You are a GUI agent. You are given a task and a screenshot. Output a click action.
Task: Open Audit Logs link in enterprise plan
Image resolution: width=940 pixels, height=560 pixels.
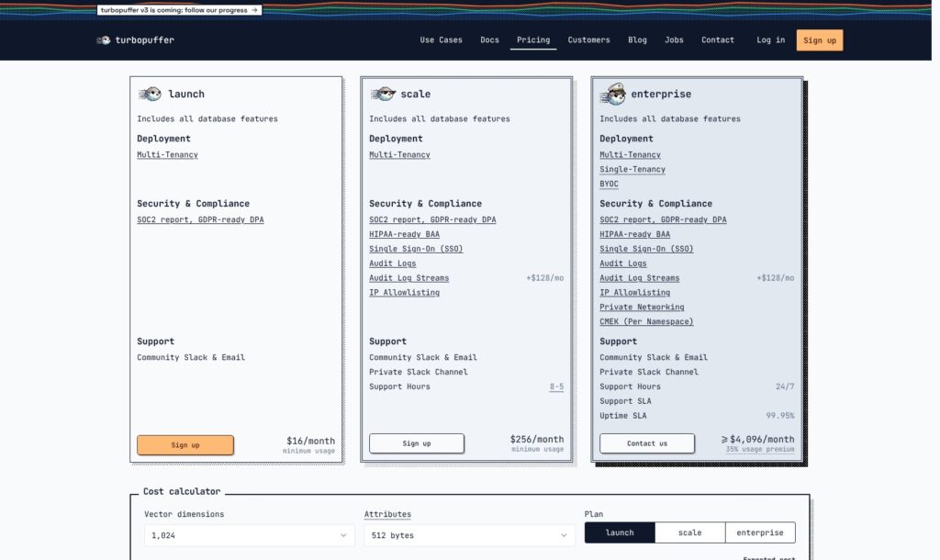click(x=623, y=263)
